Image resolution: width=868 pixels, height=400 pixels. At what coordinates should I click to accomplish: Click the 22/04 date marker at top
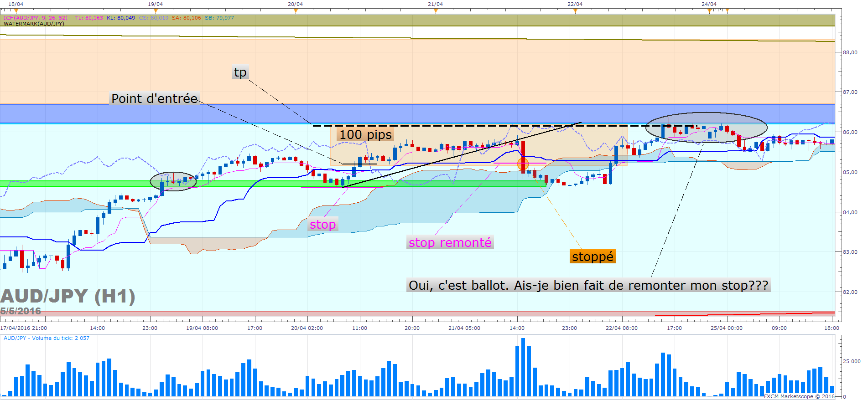pyautogui.click(x=575, y=10)
